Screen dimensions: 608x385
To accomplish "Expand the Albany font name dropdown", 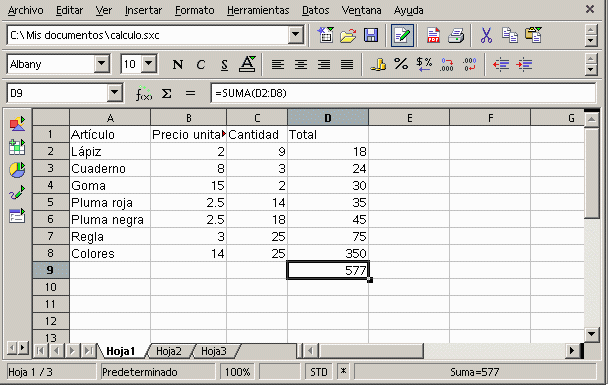I will pos(102,64).
